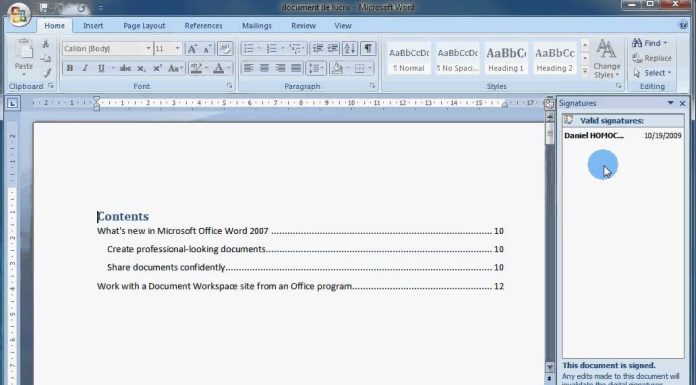Select the Daniel HOMOC signature entry
This screenshot has width=696, height=385.
[x=623, y=135]
